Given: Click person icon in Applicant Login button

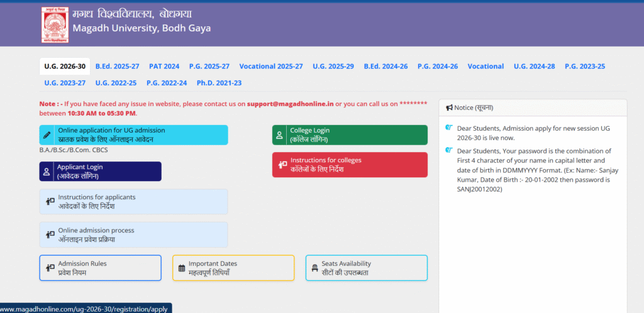Looking at the screenshot, I should (x=47, y=172).
